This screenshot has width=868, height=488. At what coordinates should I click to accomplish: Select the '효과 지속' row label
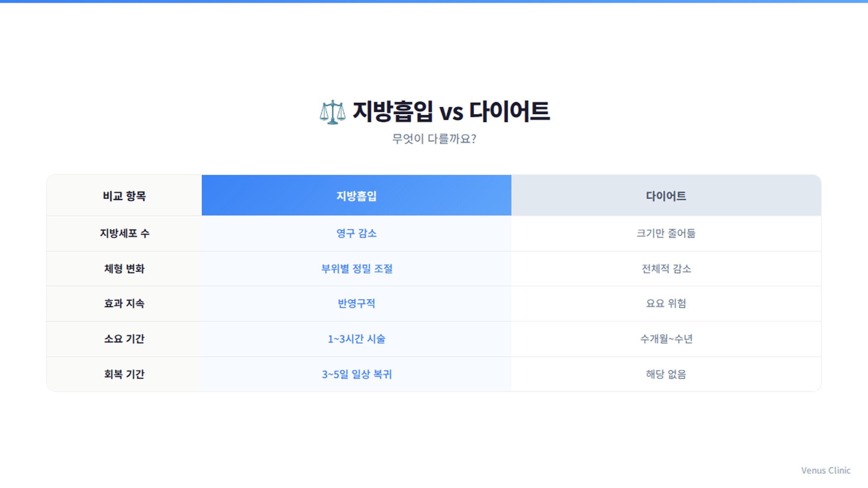124,304
